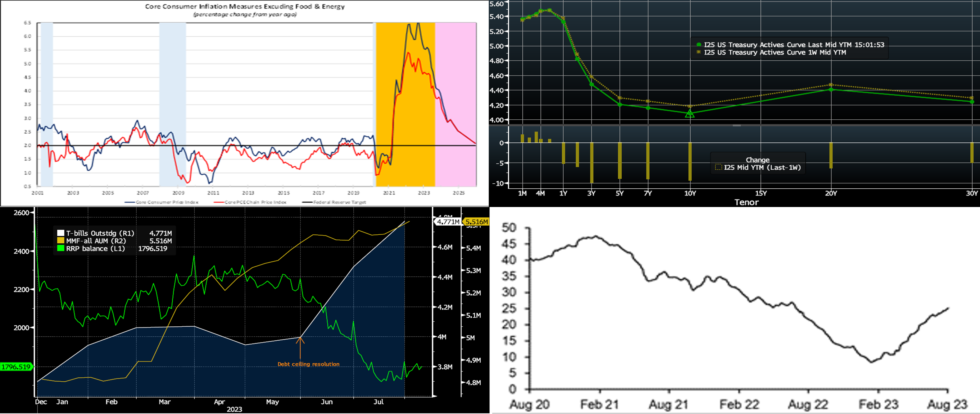The image size is (980, 414).
Task: Click the white T-bills Outstdg legend swatch
Action: (x=61, y=233)
